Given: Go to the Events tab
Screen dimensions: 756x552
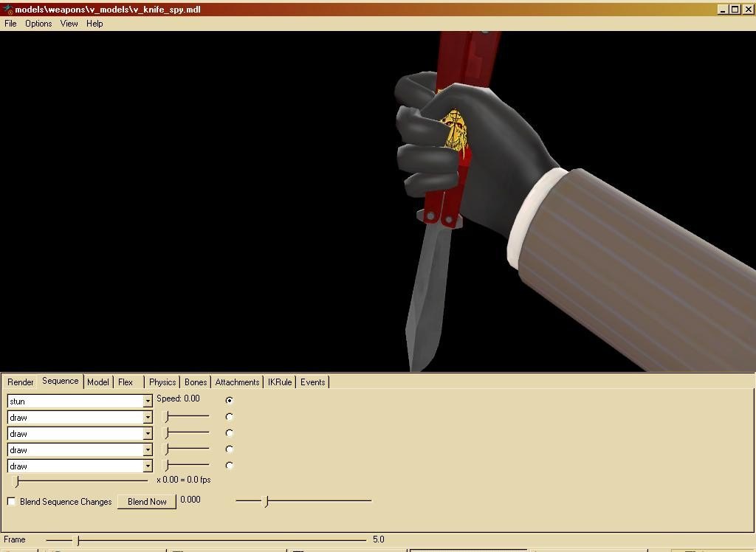Looking at the screenshot, I should 312,382.
